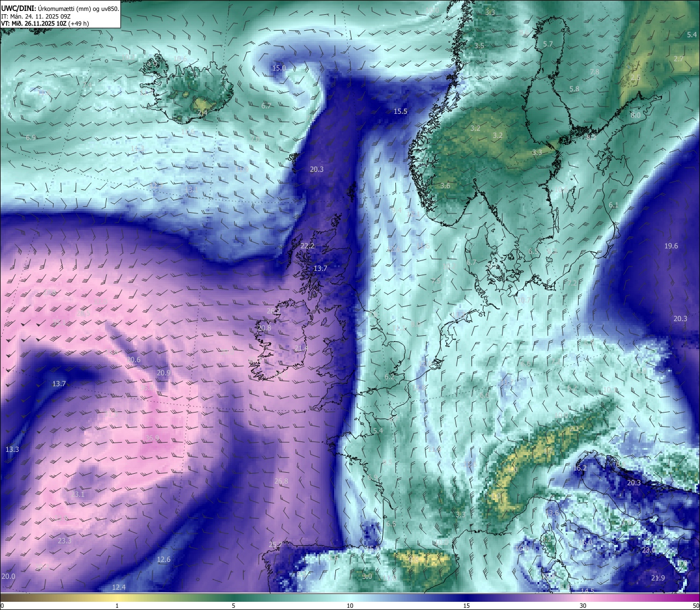This screenshot has width=700, height=610.
Task: Click the 10 tick label on the color scale
Action: pyautogui.click(x=350, y=606)
